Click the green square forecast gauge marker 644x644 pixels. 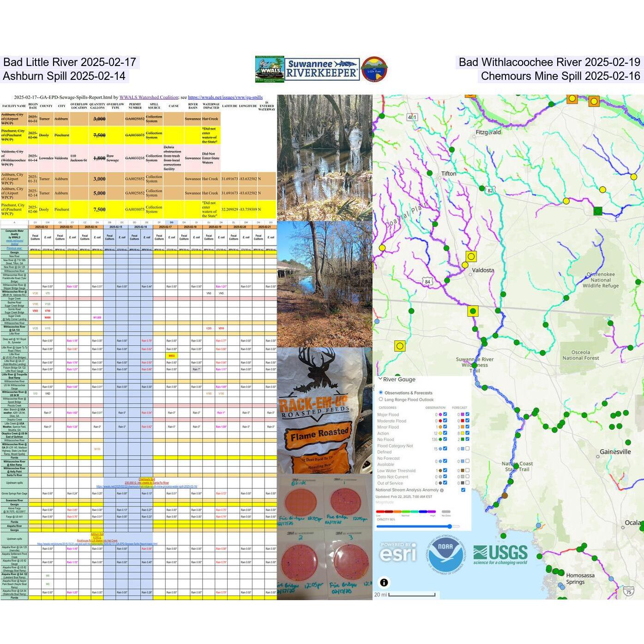click(598, 211)
